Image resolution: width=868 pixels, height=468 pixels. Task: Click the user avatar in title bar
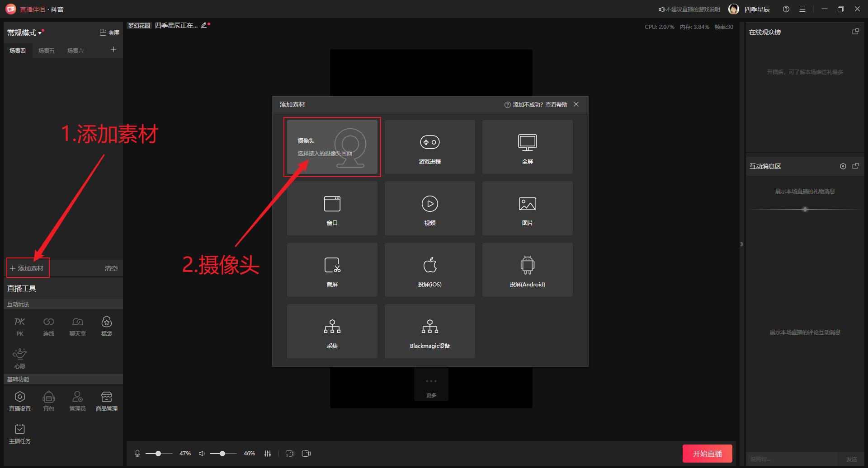click(x=734, y=9)
